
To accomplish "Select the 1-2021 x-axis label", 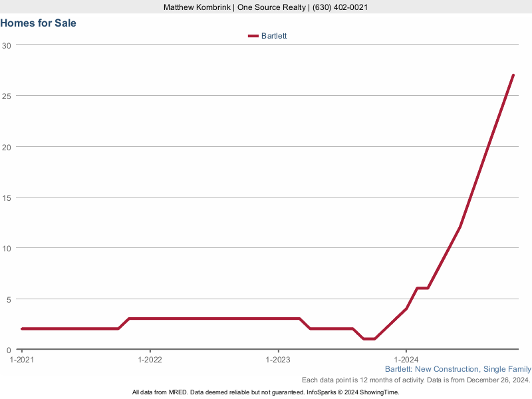I will (x=21, y=360).
